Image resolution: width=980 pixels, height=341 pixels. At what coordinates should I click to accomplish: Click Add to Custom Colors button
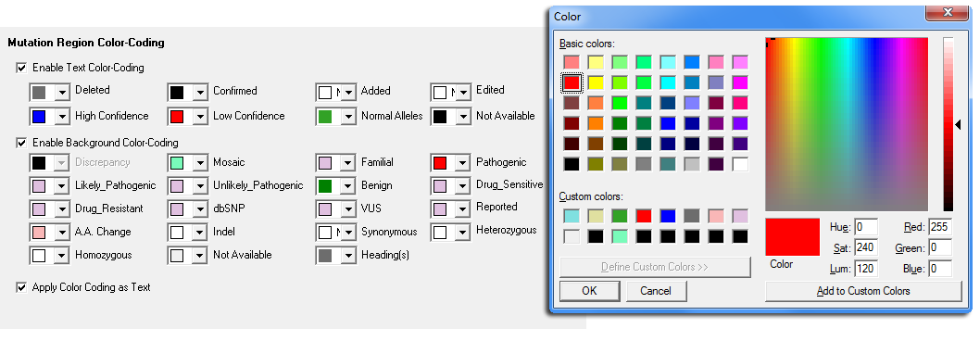coord(863,291)
